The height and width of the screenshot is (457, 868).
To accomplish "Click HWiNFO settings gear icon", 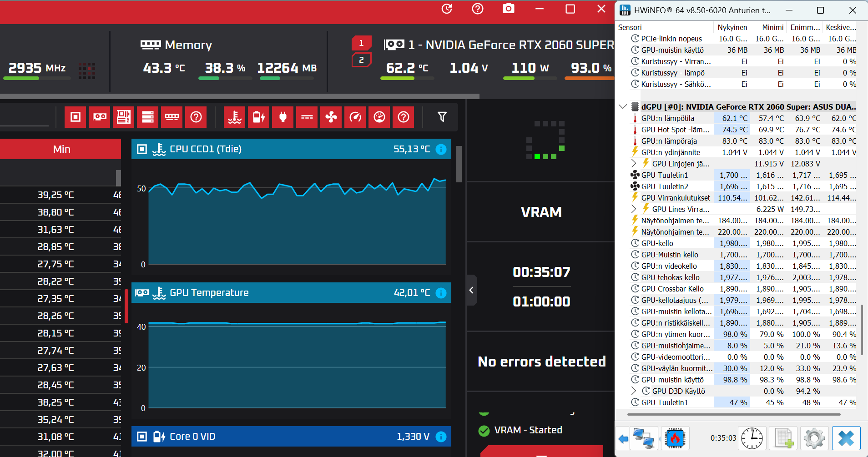I will point(814,438).
